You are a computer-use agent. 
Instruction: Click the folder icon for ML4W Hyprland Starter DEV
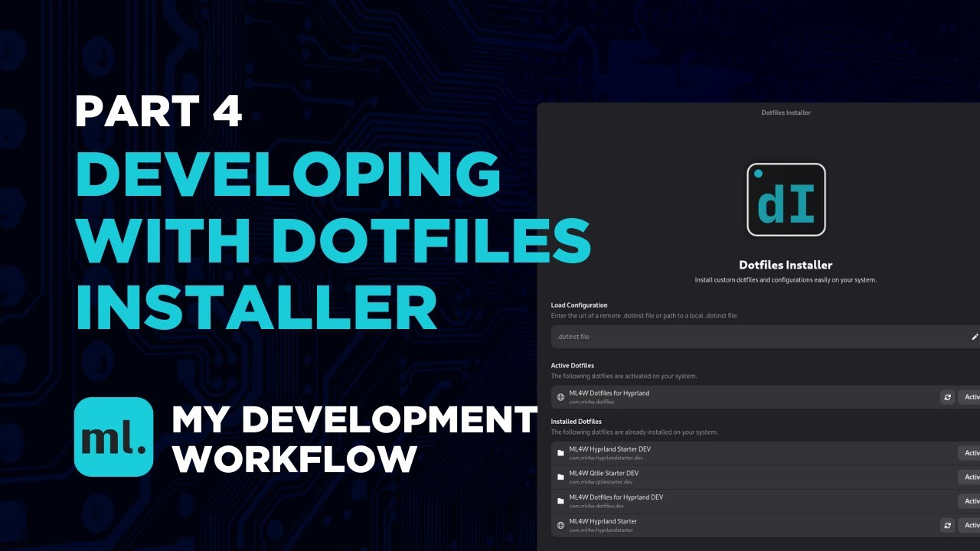coord(560,453)
